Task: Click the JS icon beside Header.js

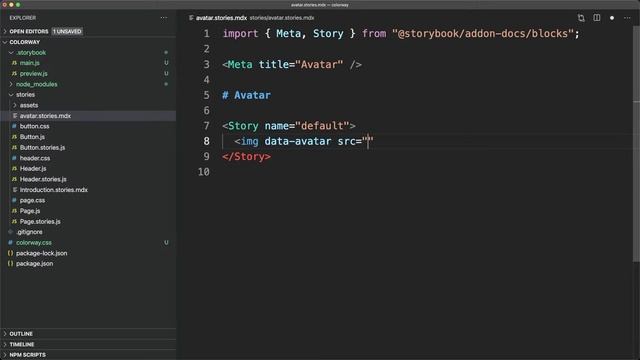Action: pyautogui.click(x=14, y=169)
